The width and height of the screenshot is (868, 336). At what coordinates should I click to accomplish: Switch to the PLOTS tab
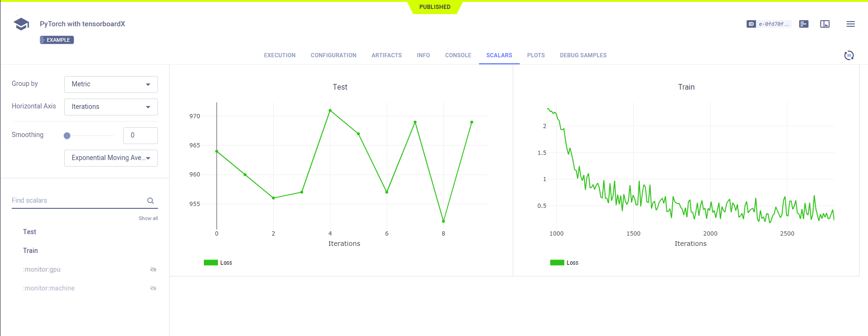pyautogui.click(x=536, y=55)
